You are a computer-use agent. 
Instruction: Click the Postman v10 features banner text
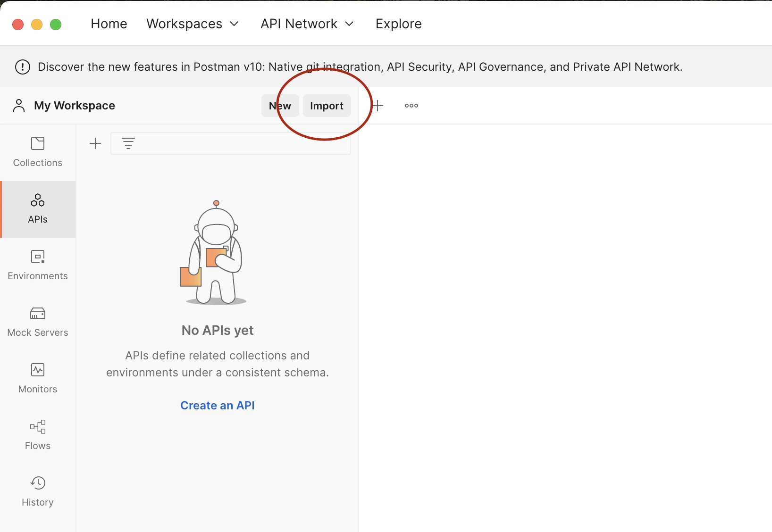pyautogui.click(x=360, y=67)
